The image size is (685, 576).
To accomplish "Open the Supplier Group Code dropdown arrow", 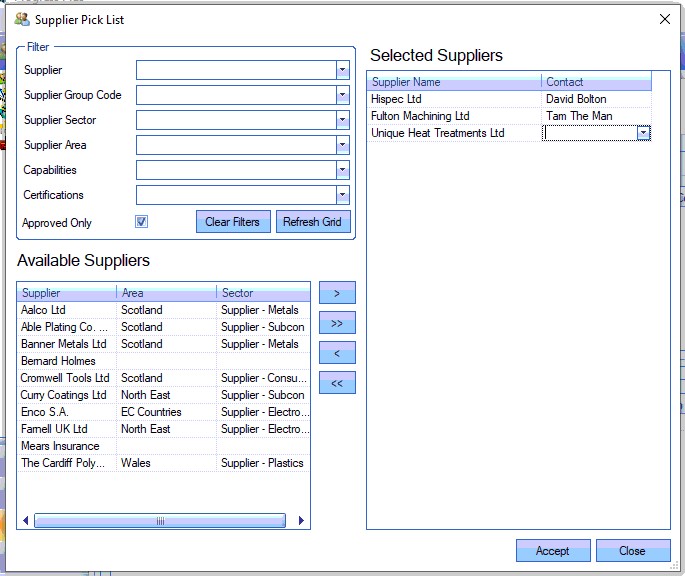I will click(x=342, y=95).
